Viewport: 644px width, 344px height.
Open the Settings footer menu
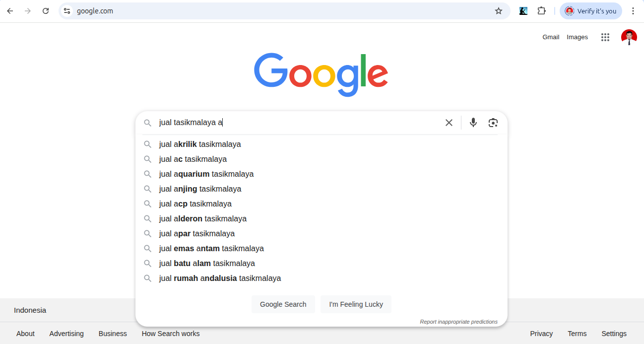[614, 334]
